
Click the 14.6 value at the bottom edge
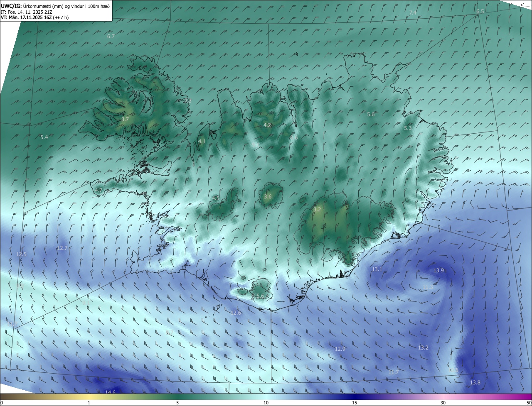110,391
